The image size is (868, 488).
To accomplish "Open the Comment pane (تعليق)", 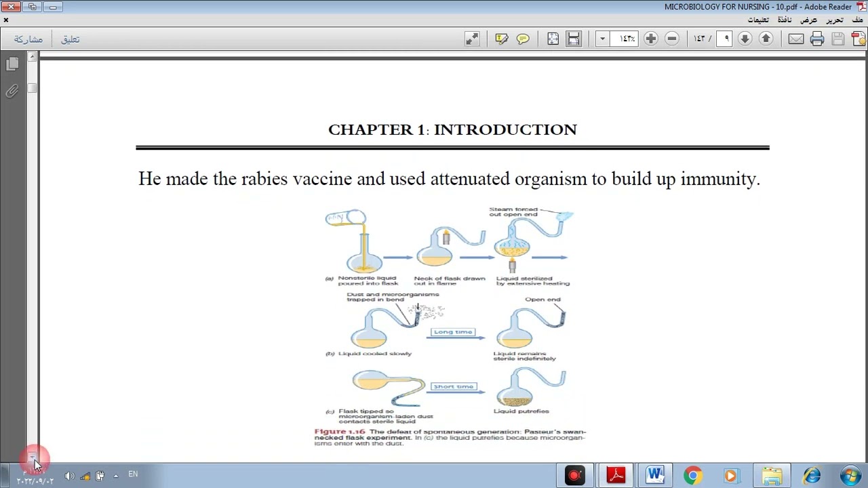I will 71,39.
